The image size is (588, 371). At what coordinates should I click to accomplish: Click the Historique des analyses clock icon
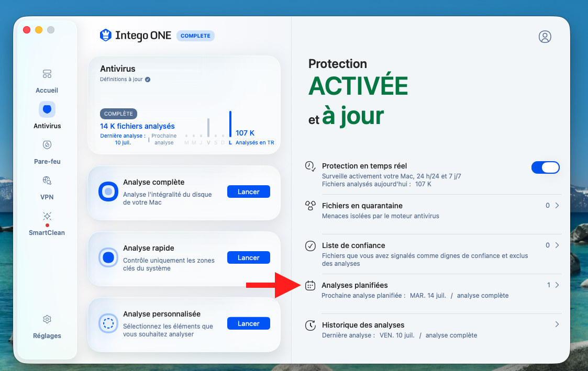[x=310, y=325]
